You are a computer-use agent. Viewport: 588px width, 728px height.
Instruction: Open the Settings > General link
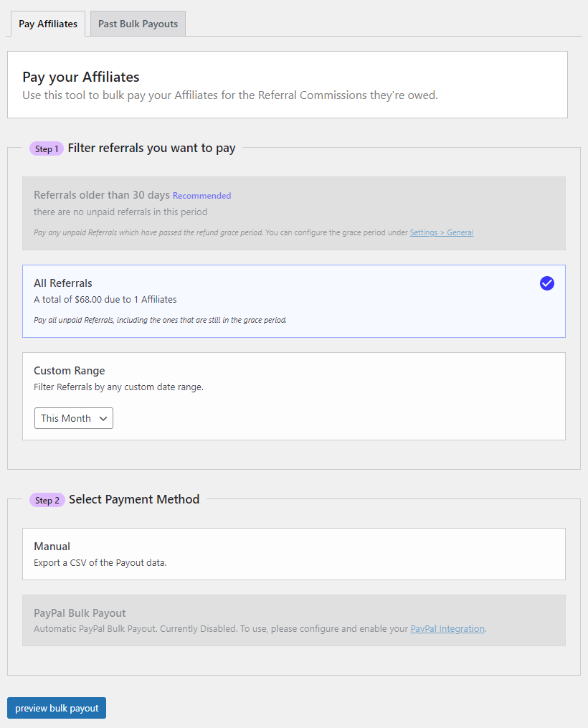point(441,232)
